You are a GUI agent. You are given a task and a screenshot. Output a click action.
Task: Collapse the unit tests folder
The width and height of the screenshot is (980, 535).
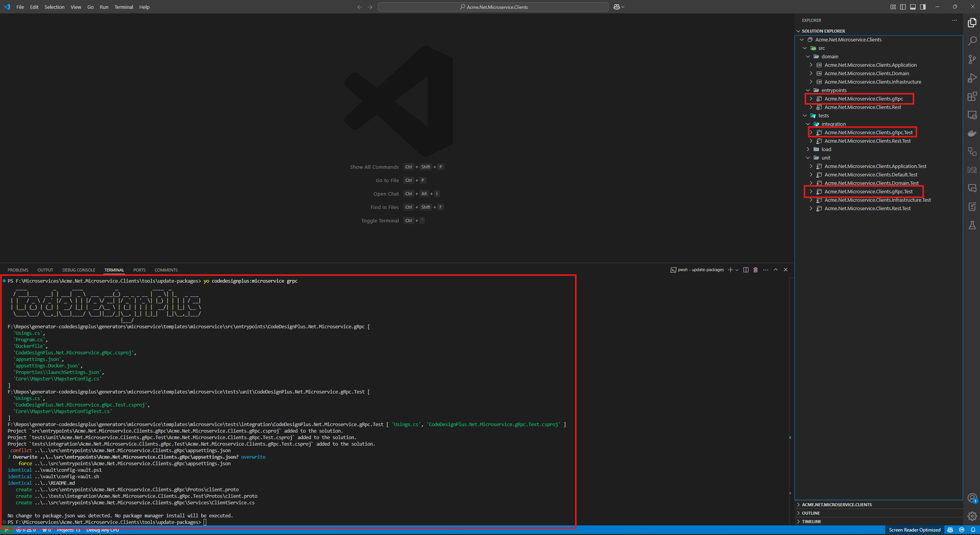click(808, 158)
